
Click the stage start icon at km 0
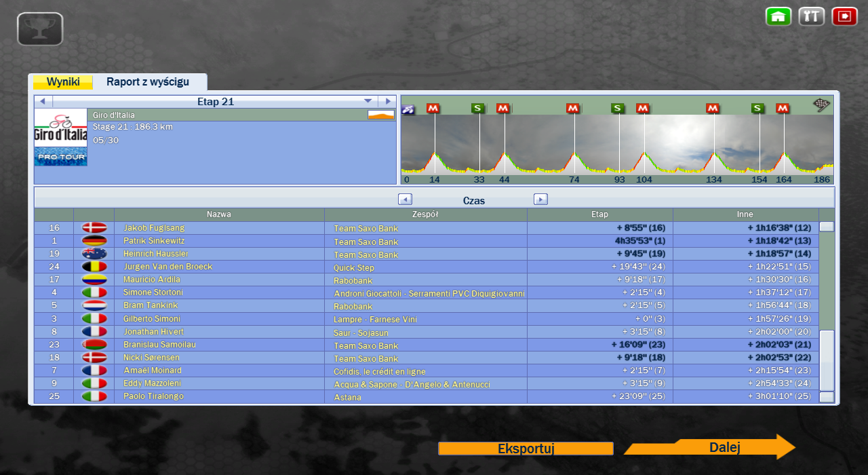click(x=408, y=109)
